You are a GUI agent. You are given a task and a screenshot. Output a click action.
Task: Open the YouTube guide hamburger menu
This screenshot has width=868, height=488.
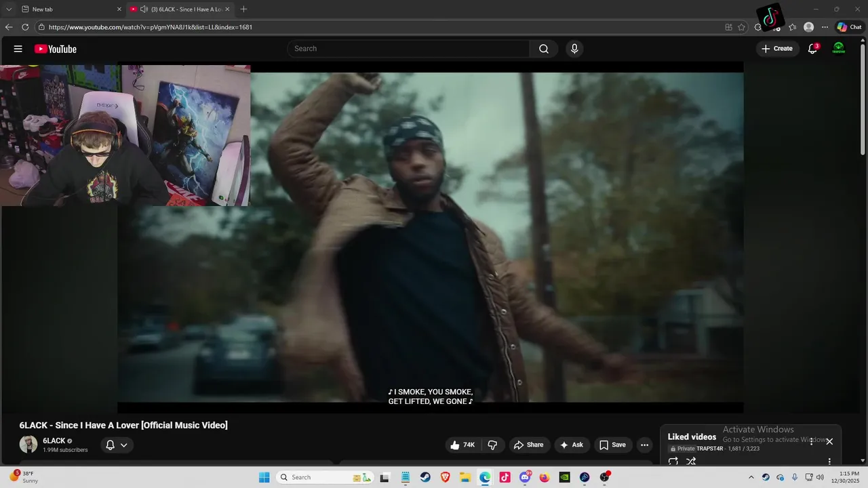point(18,49)
